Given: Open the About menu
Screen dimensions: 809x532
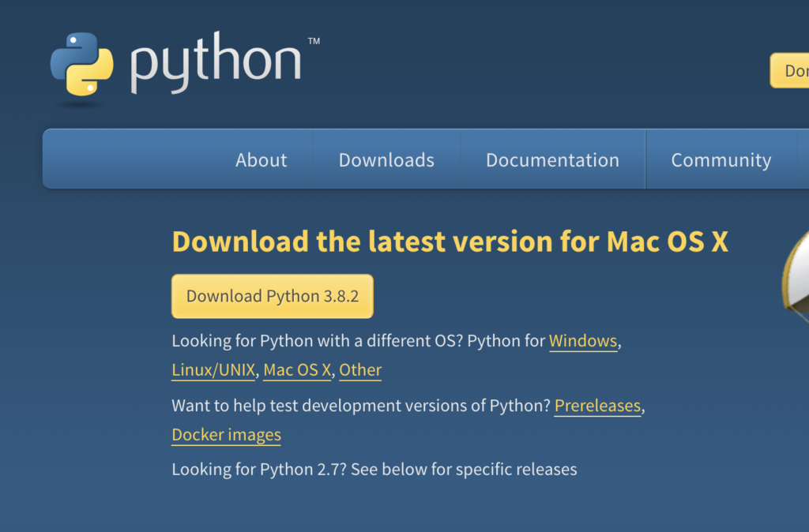Looking at the screenshot, I should [261, 159].
